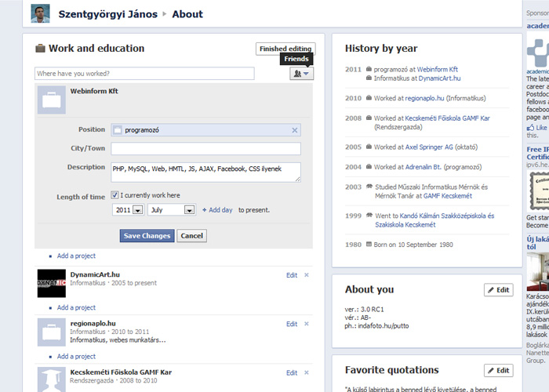Click the 2010 briefcase icon in History
Image resolution: width=549 pixels, height=392 pixels.
coord(369,98)
